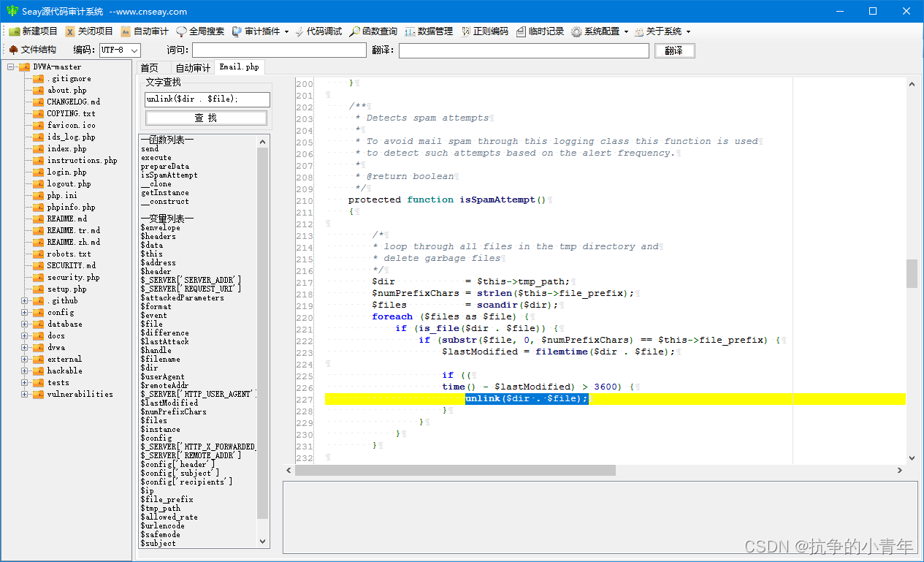Expand the database folder node
Image resolution: width=924 pixels, height=562 pixels.
tap(25, 324)
